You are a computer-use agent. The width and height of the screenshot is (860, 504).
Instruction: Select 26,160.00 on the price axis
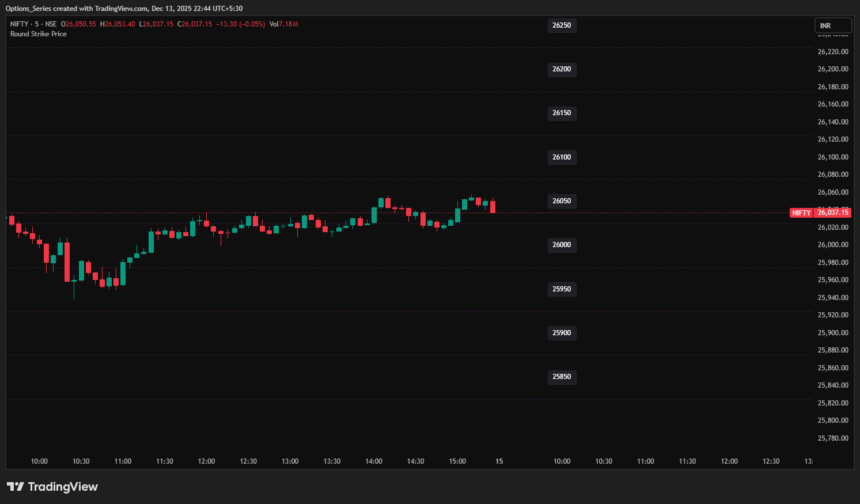tap(833, 104)
